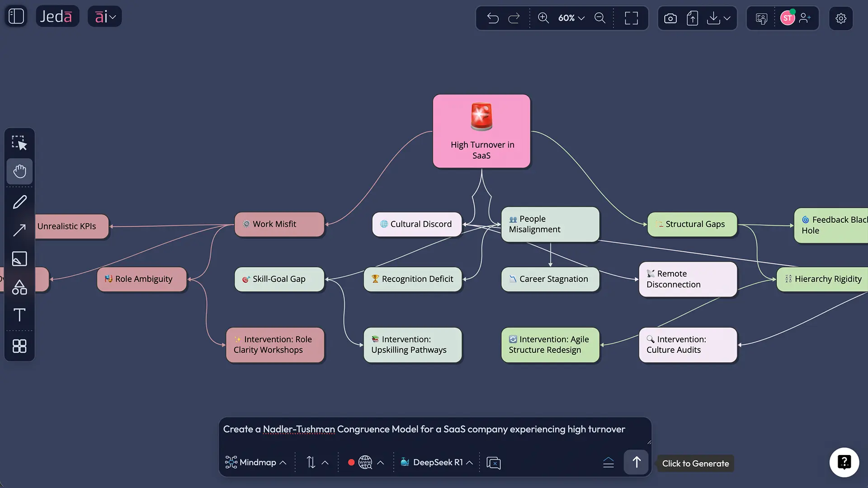Open the Mindmap type selector
Screen dimensions: 868x488
click(256, 462)
